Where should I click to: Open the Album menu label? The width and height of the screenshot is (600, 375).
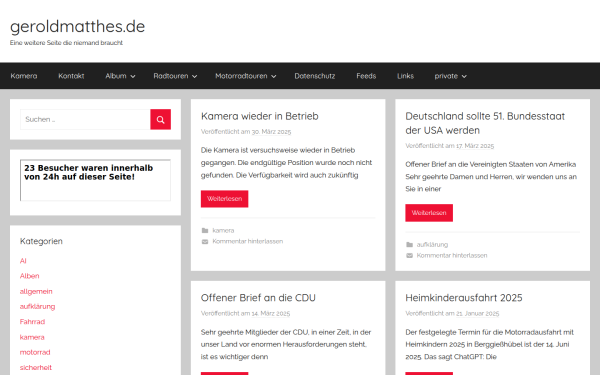coord(116,76)
